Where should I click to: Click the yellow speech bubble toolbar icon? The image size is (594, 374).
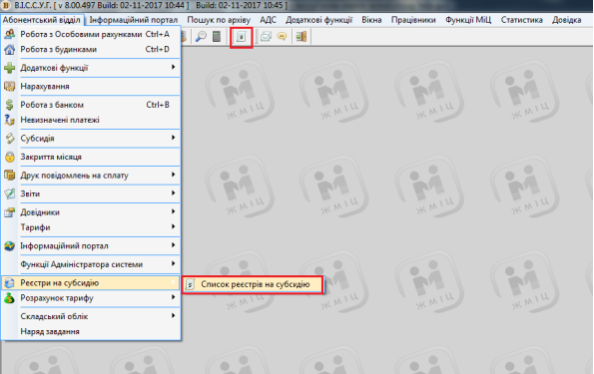coord(282,36)
